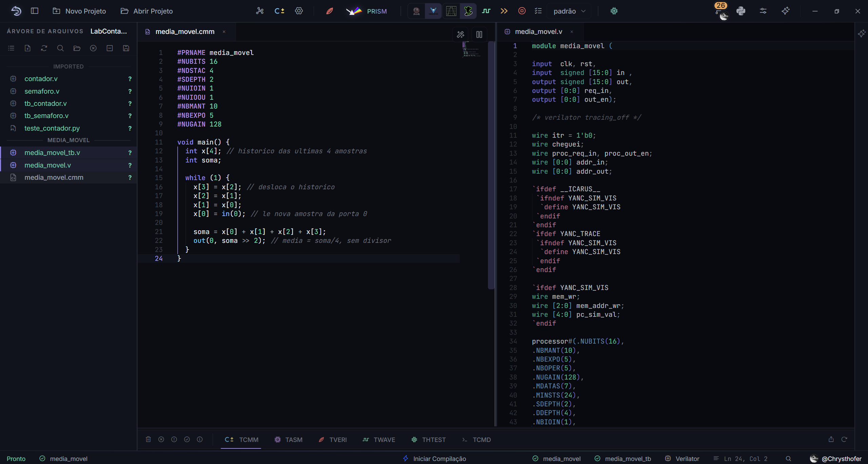This screenshot has width=868, height=464.
Task: Switch to the TWAVE tab
Action: point(379,440)
